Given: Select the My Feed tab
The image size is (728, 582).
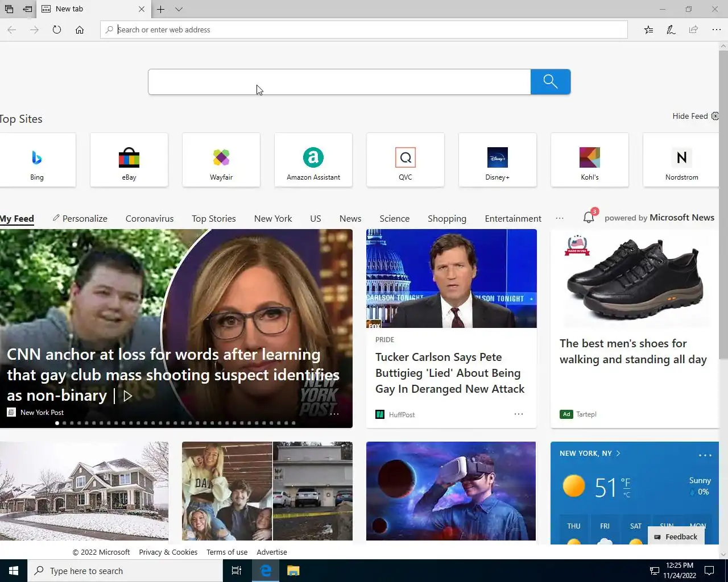Looking at the screenshot, I should (17, 218).
